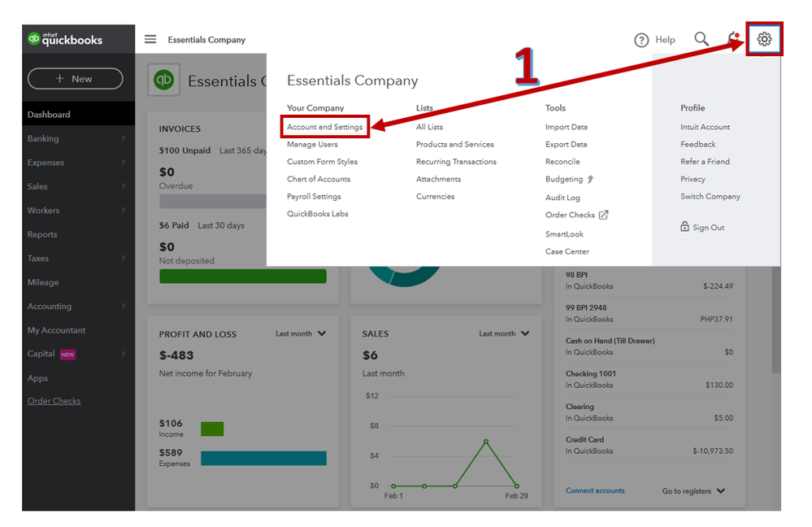Screen dimensions: 812x527
Task: Select Dashboard in sidebar
Action: click(78, 114)
